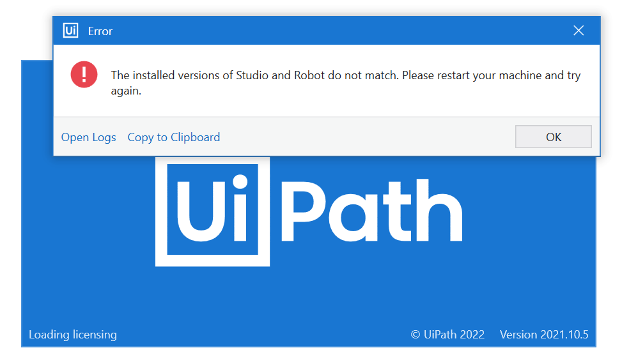Confirm the error with the OK button
This screenshot has height=364, width=622.
point(554,137)
